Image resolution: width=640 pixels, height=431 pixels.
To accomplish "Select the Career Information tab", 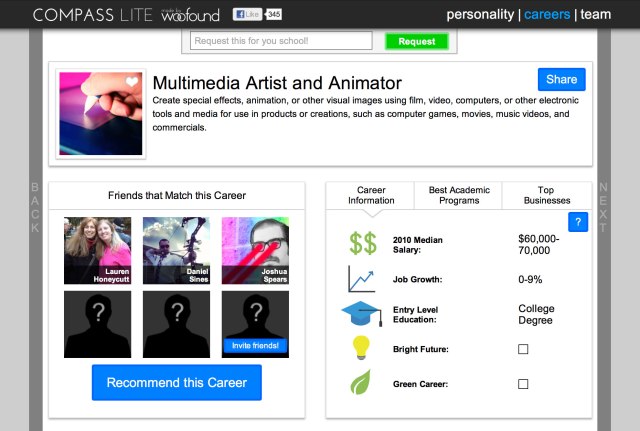I will (x=371, y=195).
